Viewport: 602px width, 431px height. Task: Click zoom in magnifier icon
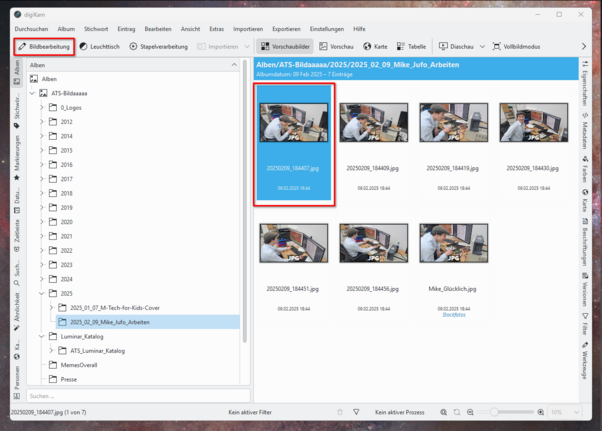click(541, 412)
